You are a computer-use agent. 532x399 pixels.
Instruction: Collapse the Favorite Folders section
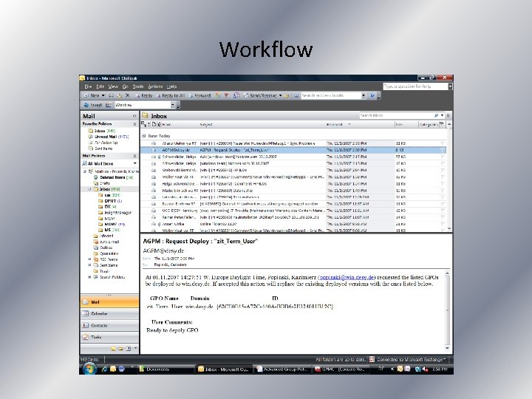pyautogui.click(x=134, y=124)
